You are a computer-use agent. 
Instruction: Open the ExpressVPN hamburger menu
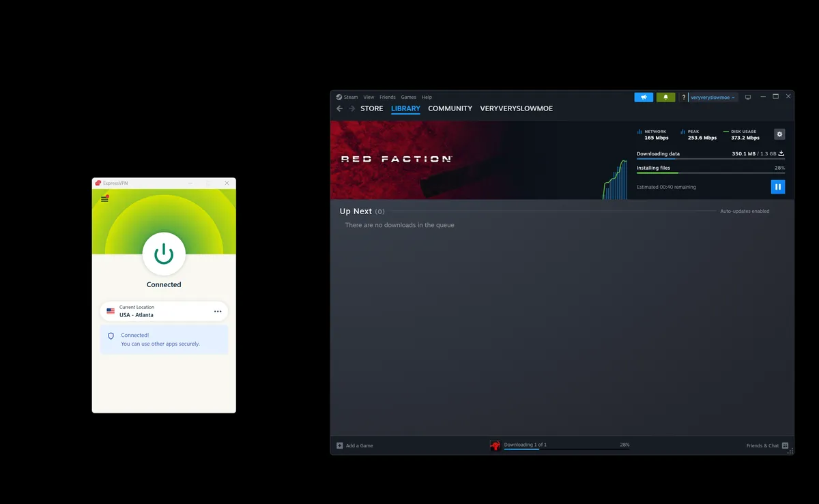pos(104,198)
